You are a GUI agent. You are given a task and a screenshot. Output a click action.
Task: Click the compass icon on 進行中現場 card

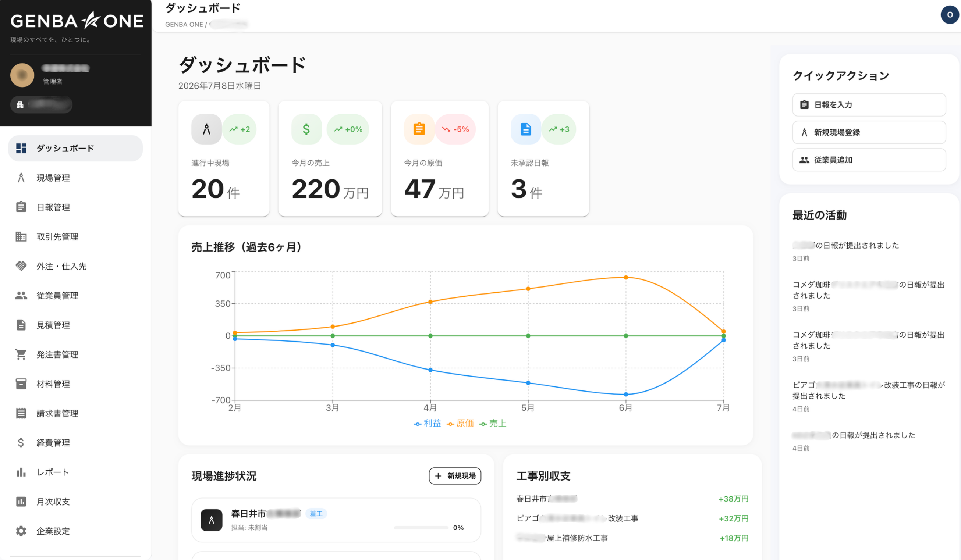point(206,129)
